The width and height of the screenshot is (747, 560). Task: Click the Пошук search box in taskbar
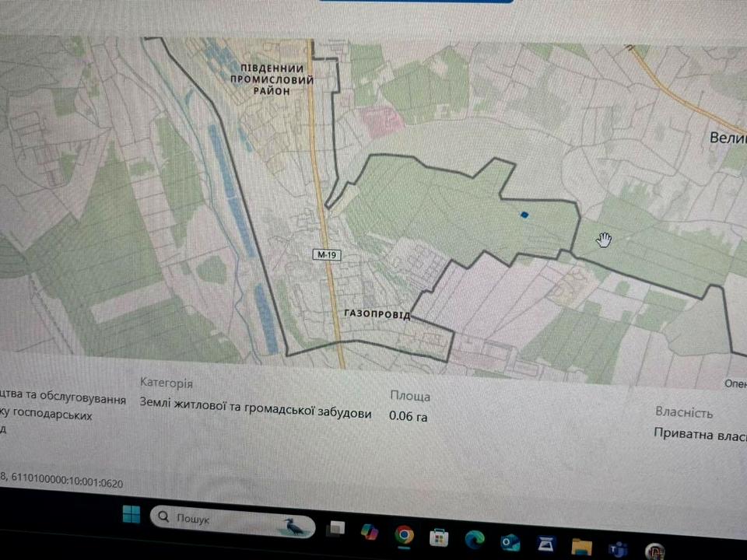tap(218, 519)
